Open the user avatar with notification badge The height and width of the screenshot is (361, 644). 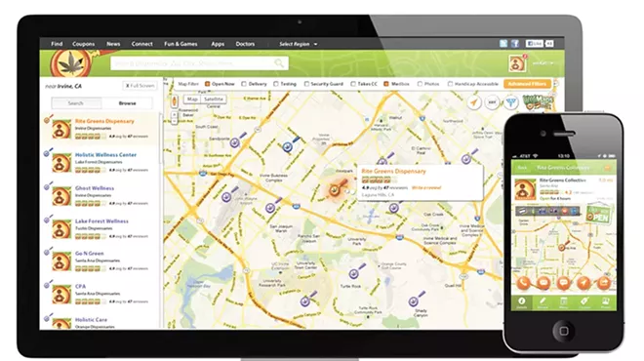(517, 62)
